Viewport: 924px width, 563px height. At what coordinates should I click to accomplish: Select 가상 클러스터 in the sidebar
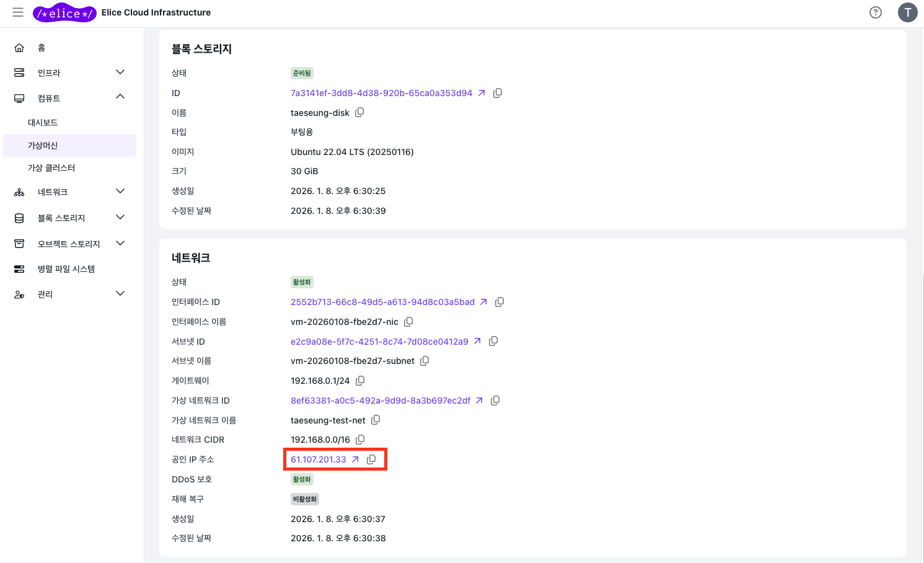pyautogui.click(x=51, y=168)
